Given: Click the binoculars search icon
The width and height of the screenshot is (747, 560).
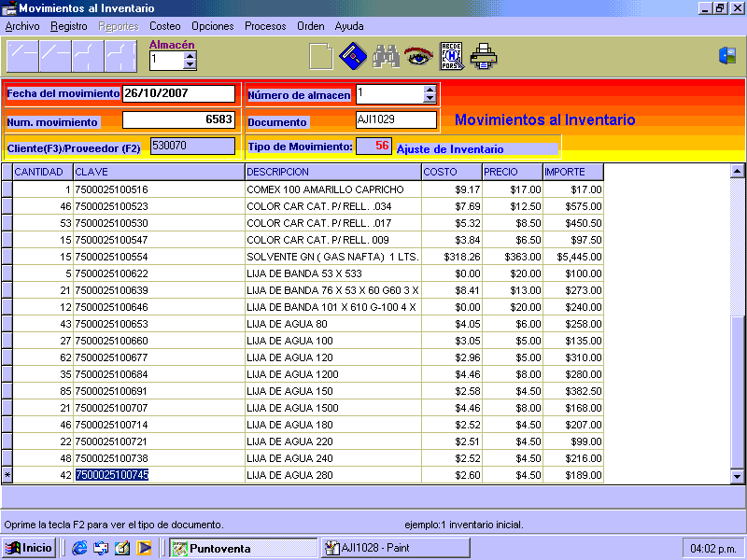Looking at the screenshot, I should click(385, 57).
